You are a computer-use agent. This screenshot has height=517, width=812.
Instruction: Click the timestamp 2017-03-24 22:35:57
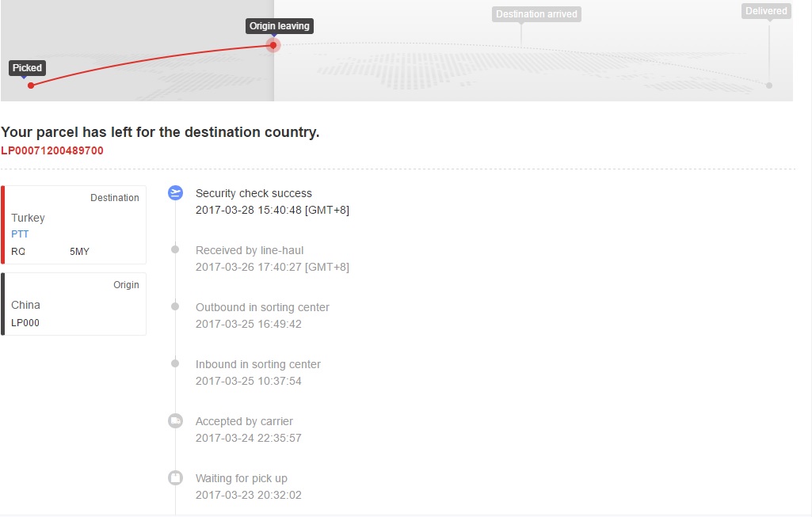pos(249,438)
